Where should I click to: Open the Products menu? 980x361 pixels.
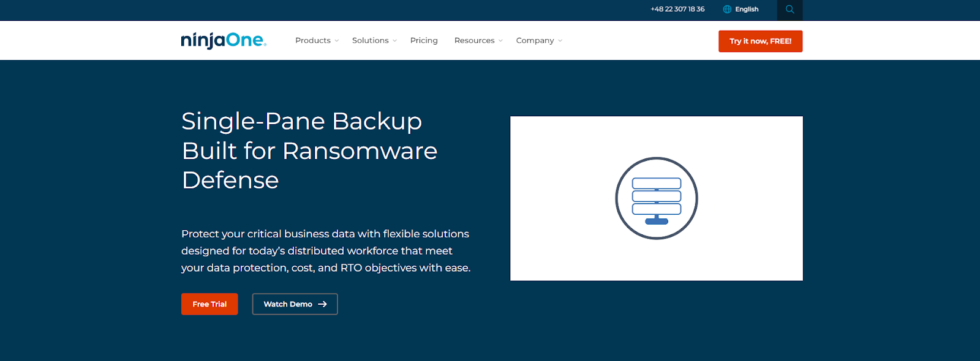click(x=312, y=40)
